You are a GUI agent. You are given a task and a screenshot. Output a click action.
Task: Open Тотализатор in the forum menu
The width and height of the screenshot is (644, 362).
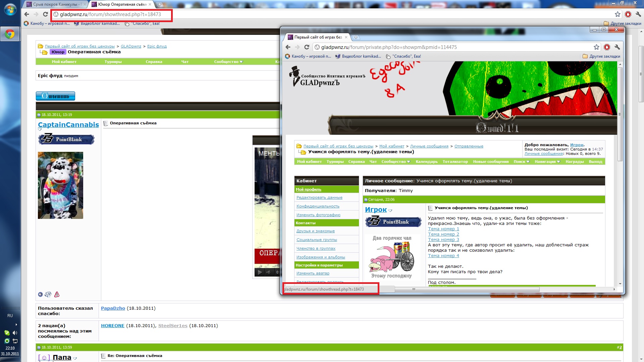[x=455, y=162]
